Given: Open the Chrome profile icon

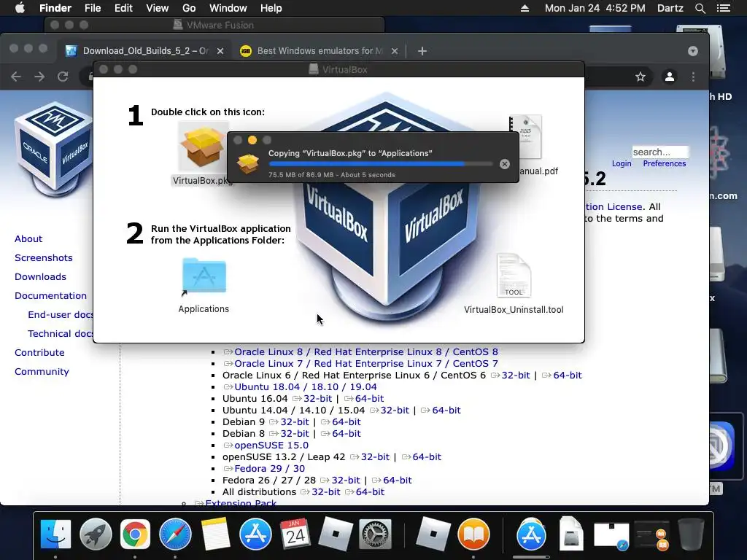Looking at the screenshot, I should click(x=670, y=77).
